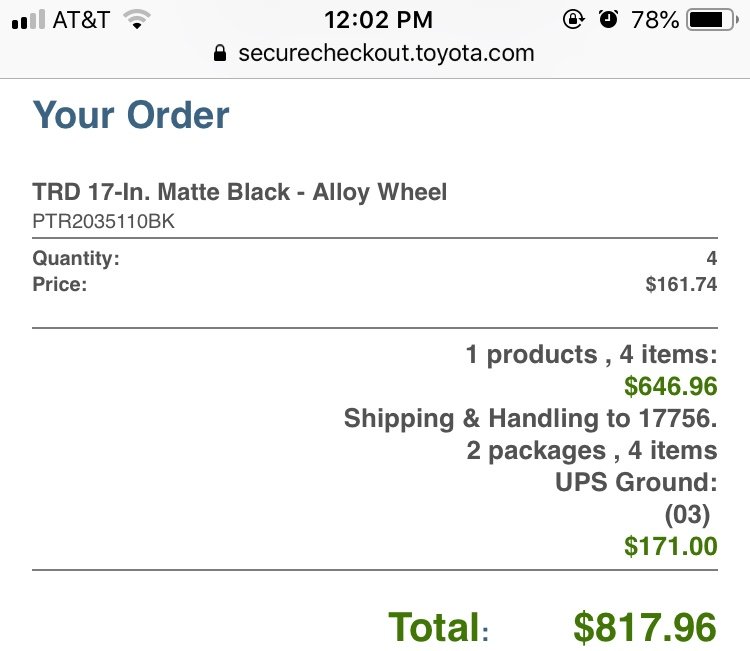Tap Shipping & Handling to 17756 text
The image size is (750, 651).
coord(530,418)
